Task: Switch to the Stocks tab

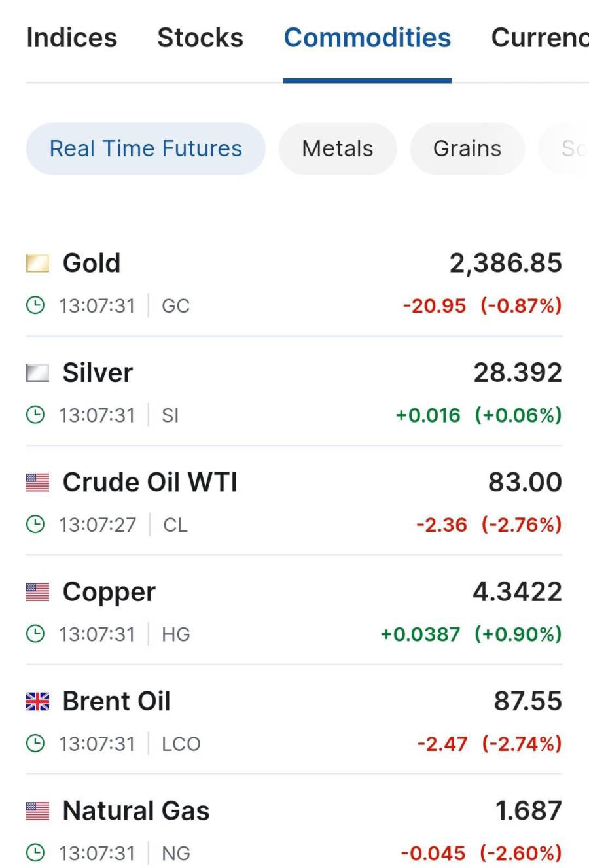Action: (200, 38)
